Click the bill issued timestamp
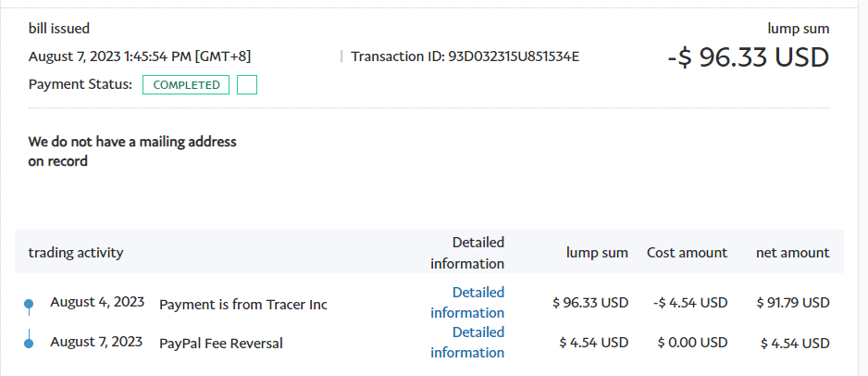This screenshot has width=868, height=376. pos(139,56)
